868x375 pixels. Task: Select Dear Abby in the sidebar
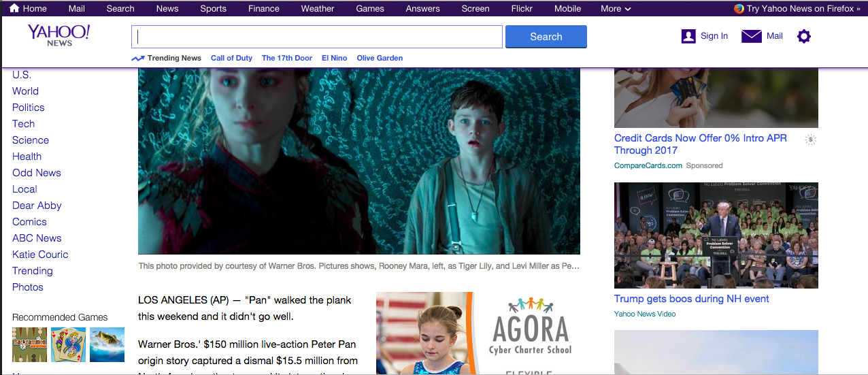click(x=37, y=206)
